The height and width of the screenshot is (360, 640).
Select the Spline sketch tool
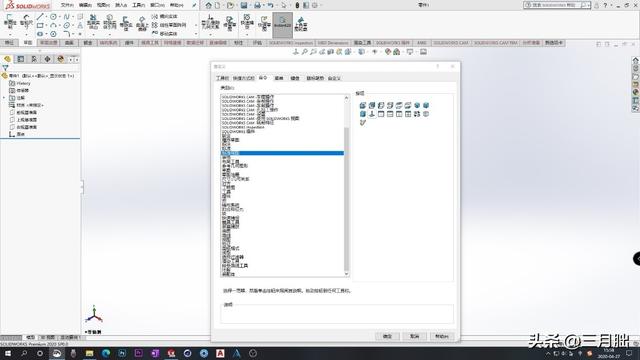click(x=67, y=17)
